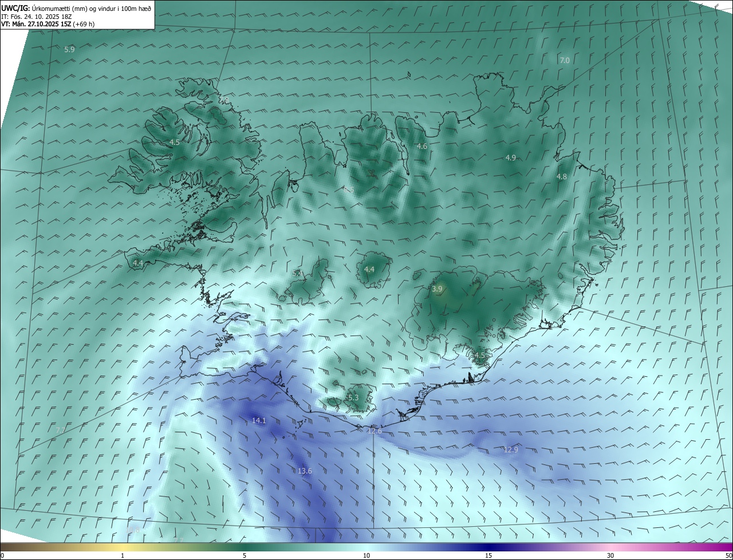
Task: Click the 4.8 value near the east coast
Action: pyautogui.click(x=562, y=177)
